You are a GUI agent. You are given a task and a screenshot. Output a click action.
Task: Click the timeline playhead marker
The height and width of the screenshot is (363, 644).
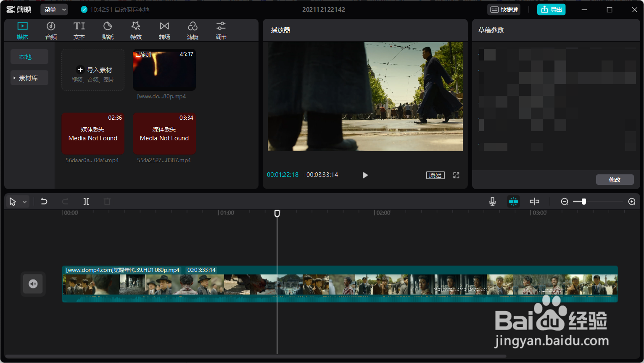click(x=277, y=213)
